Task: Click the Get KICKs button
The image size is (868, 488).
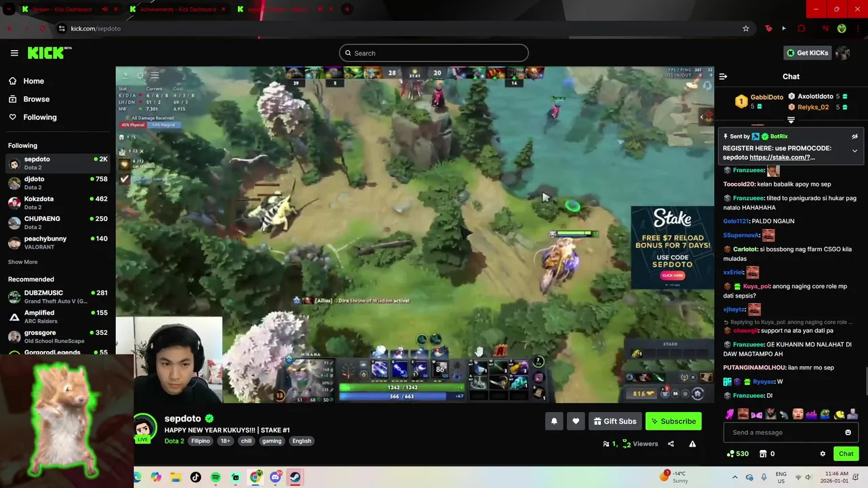Action: 806,53
